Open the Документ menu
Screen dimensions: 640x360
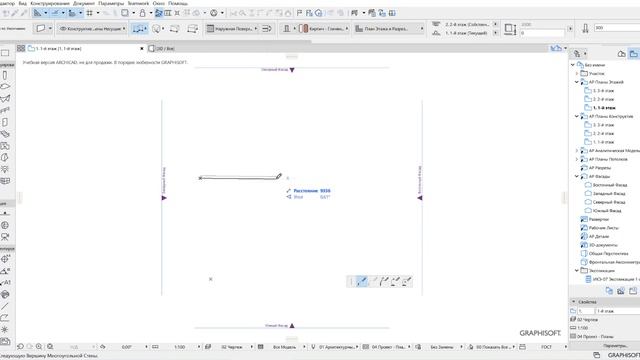(84, 3)
